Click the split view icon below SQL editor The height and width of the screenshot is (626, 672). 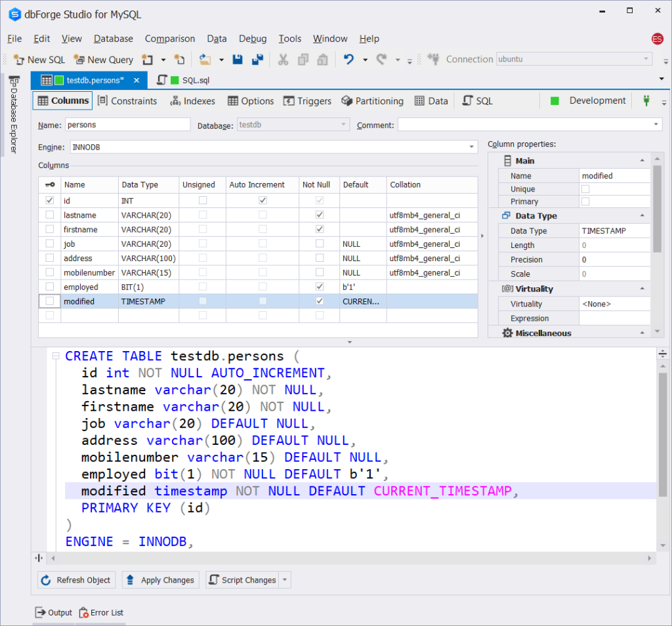click(39, 558)
